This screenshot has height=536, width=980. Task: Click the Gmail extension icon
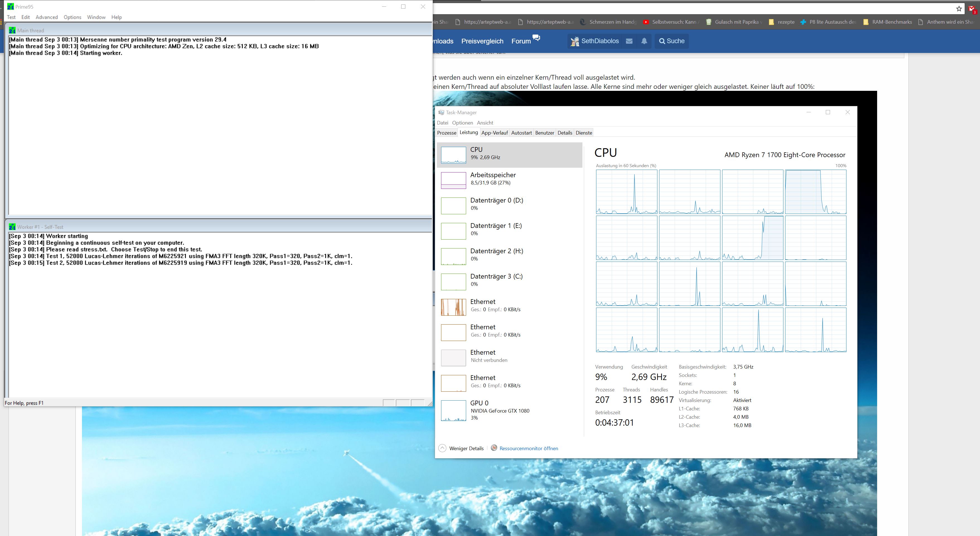[x=972, y=9]
